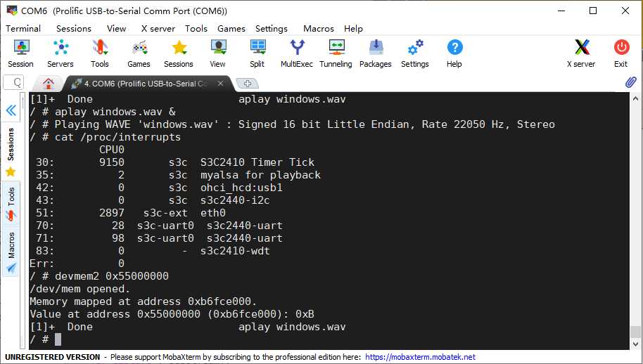643x364 pixels.
Task: Click the quick connect search field
Action: [13, 83]
